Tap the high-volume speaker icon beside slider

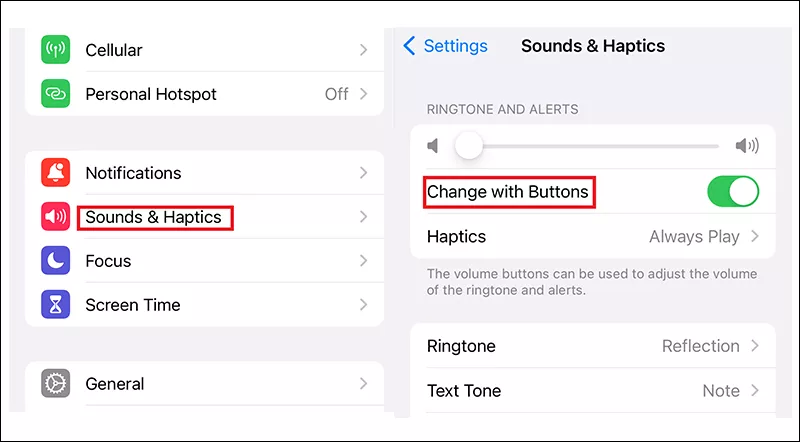pos(747,146)
